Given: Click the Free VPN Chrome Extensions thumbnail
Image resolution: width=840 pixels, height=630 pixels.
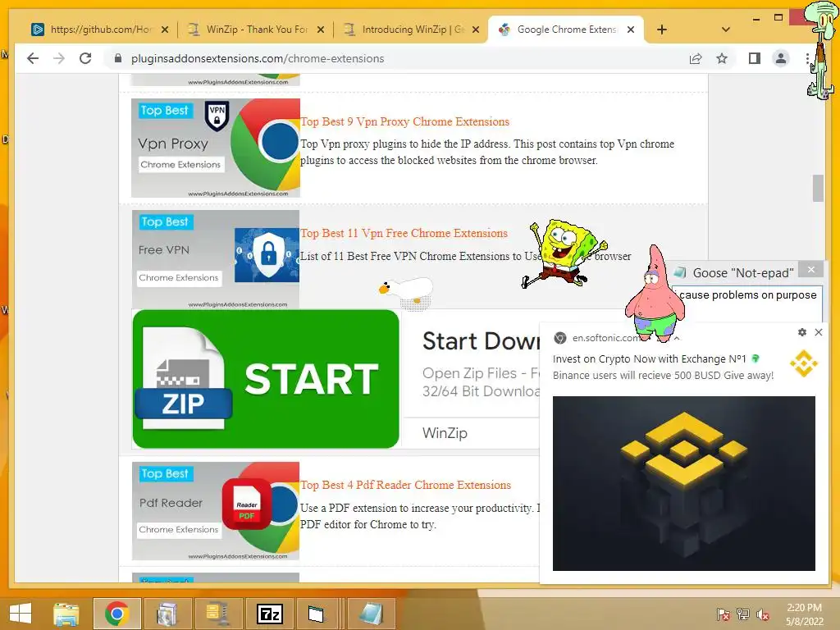Looking at the screenshot, I should pos(216,259).
